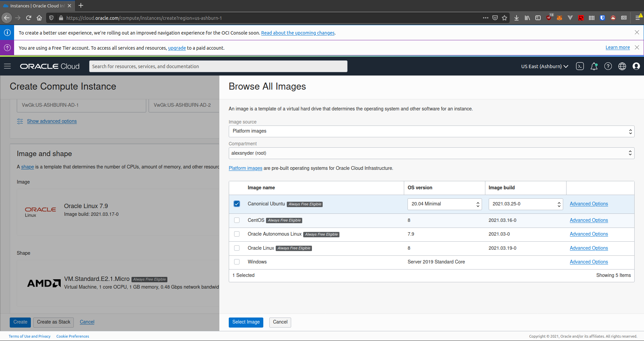The width and height of the screenshot is (644, 341).
Task: Open the help question mark icon
Action: [x=608, y=66]
